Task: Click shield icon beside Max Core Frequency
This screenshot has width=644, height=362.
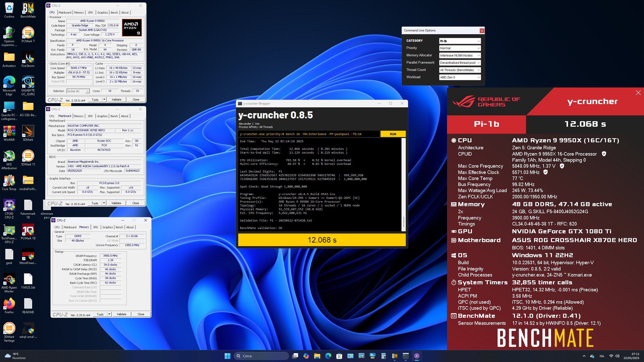Action: (562, 166)
